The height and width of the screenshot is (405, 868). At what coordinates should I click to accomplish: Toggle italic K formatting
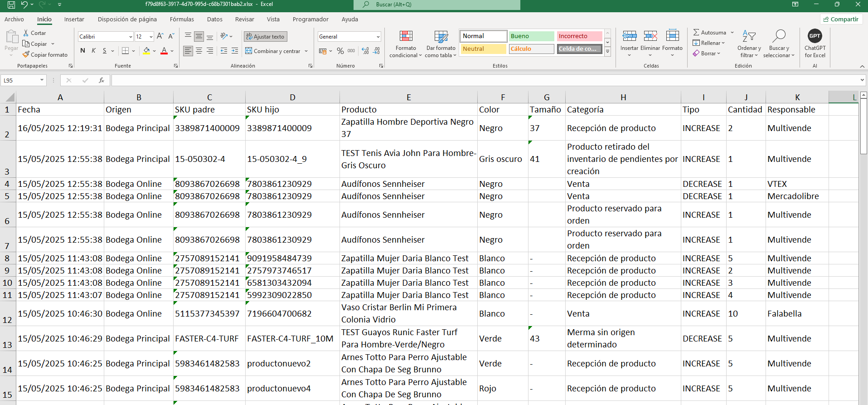point(94,51)
